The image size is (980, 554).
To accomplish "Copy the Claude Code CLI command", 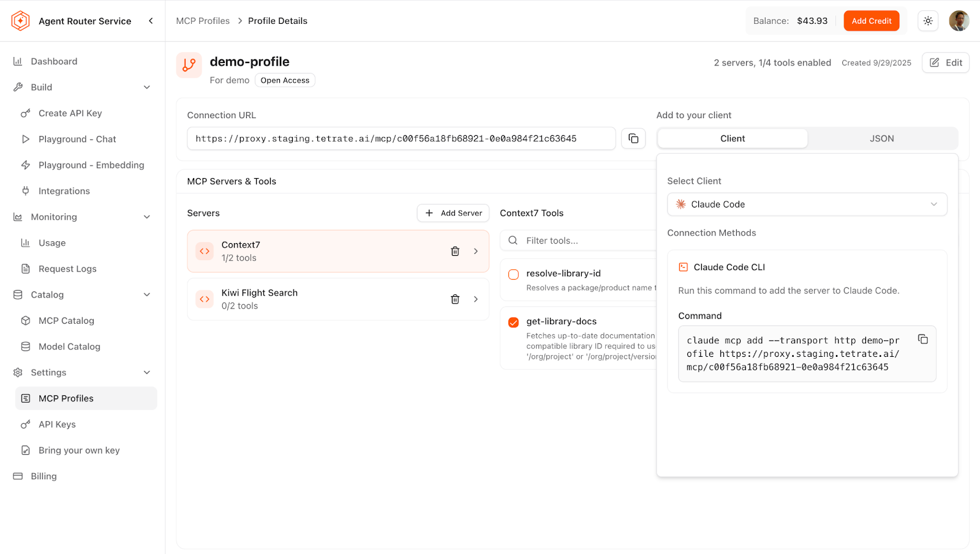I will (x=922, y=340).
